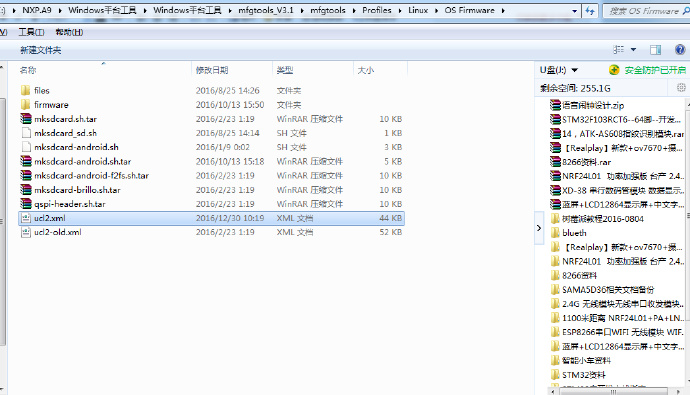Screen dimensions: 690x395
Task: Open the files folder icon
Action: coord(26,90)
